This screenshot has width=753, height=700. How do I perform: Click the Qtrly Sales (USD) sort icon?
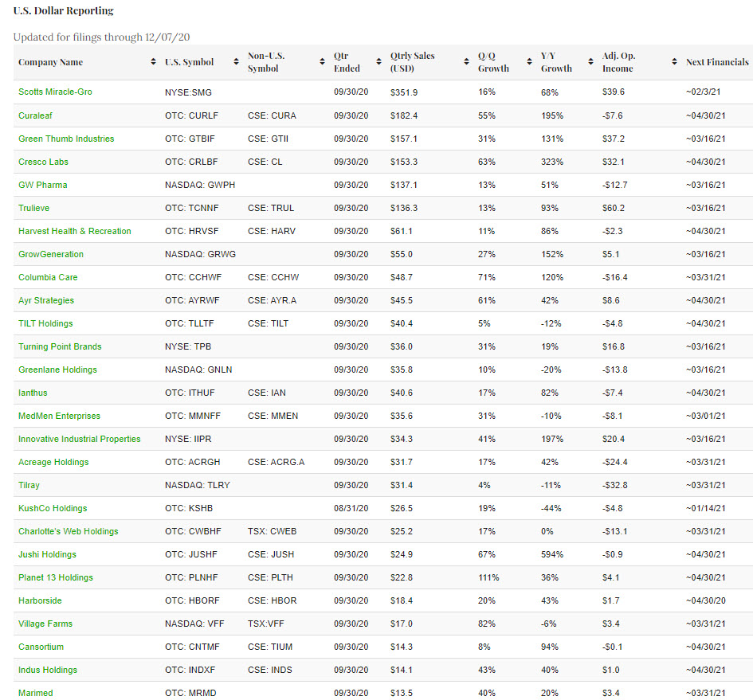pyautogui.click(x=465, y=62)
